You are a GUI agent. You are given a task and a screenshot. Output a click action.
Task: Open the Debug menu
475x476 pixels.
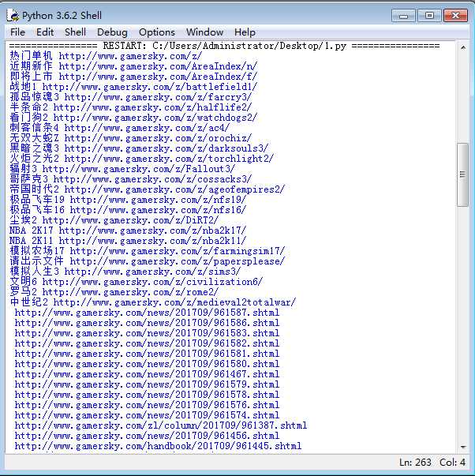pos(112,32)
